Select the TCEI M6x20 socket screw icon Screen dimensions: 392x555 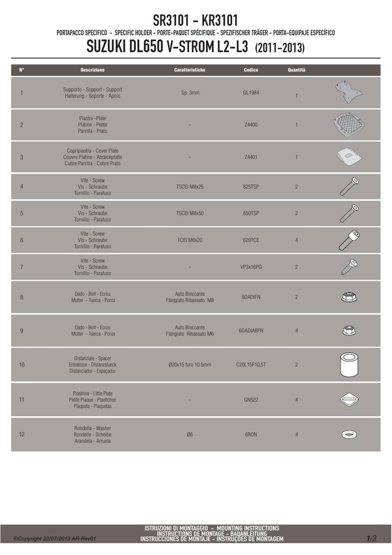tap(349, 240)
